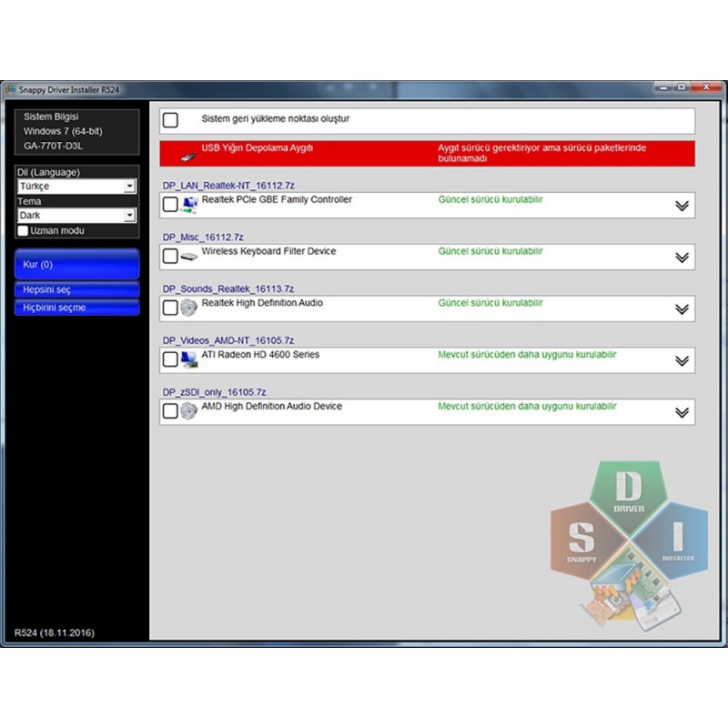Click the DP_Videos_AMD-NT_16105.7z pack label
Image resolution: width=728 pixels, height=728 pixels.
[x=228, y=340]
